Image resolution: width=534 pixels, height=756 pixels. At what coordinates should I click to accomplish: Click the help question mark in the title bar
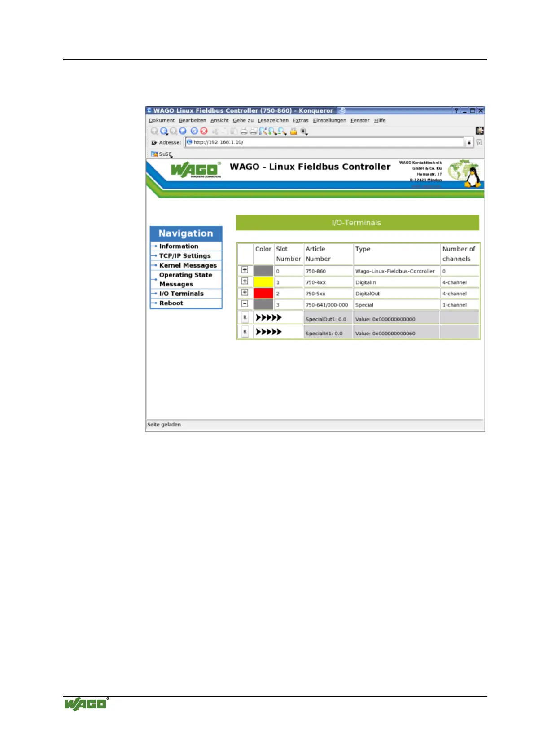coord(456,110)
